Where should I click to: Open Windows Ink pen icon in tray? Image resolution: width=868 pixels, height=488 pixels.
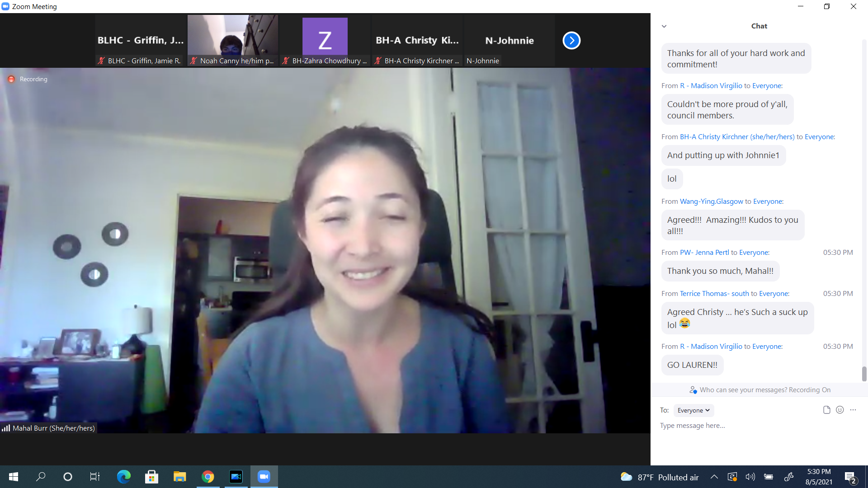pyautogui.click(x=789, y=477)
